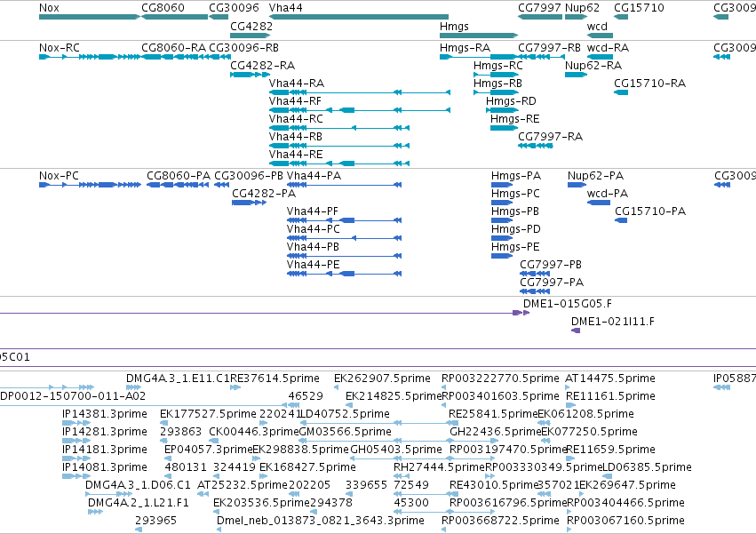Screen dimensions: 756x534
Task: Select the Hmgs-PA protein feature
Action: 502,185
